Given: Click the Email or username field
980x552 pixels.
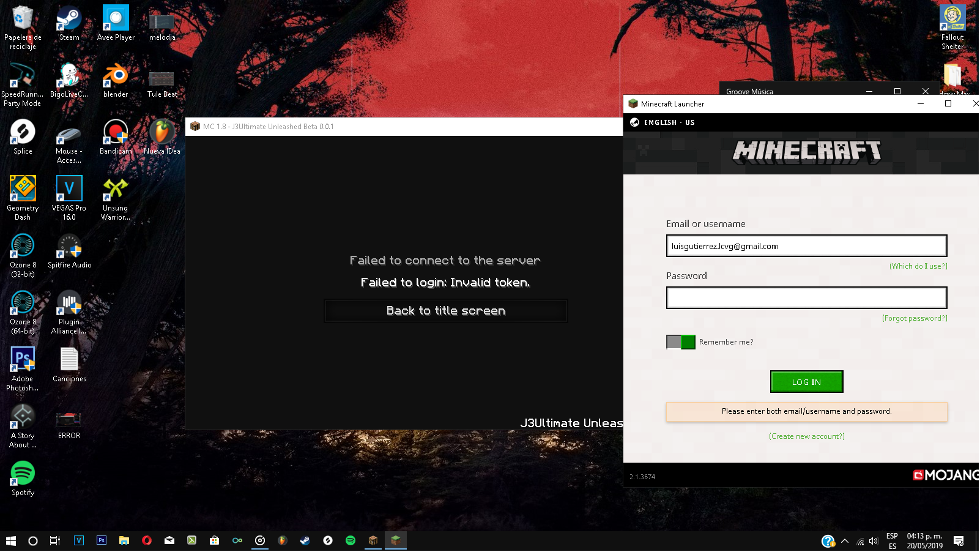Looking at the screenshot, I should coord(806,246).
